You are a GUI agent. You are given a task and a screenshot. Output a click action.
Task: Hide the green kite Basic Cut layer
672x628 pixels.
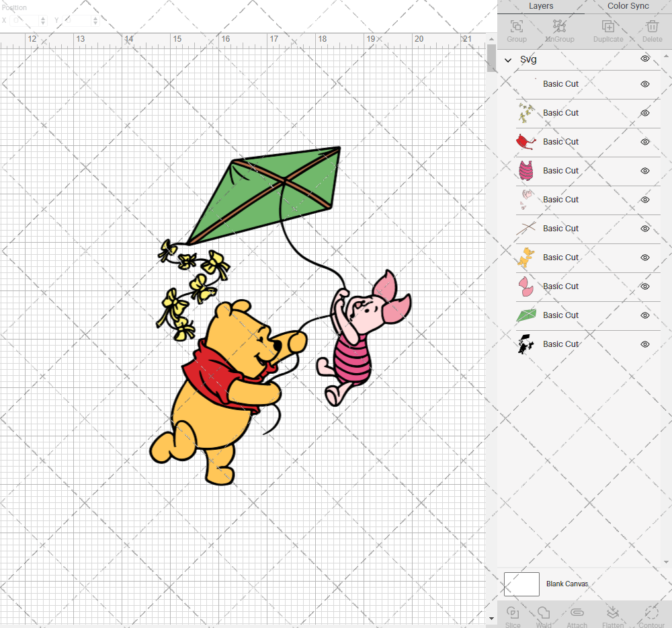(x=645, y=315)
